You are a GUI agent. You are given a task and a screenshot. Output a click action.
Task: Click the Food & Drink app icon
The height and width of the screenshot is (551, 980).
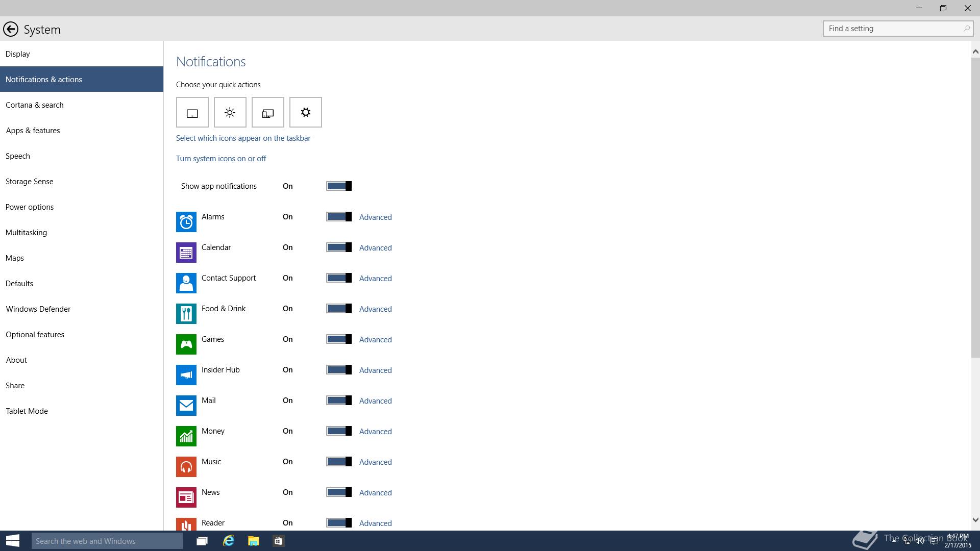click(186, 314)
